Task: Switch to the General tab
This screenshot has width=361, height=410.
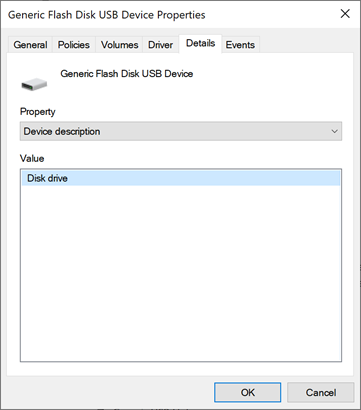Action: click(30, 45)
